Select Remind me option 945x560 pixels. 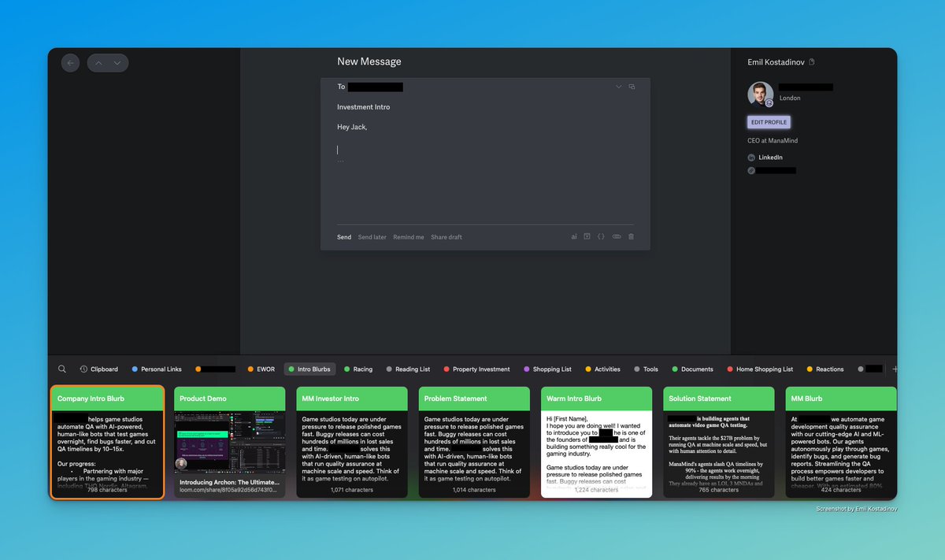click(x=409, y=237)
